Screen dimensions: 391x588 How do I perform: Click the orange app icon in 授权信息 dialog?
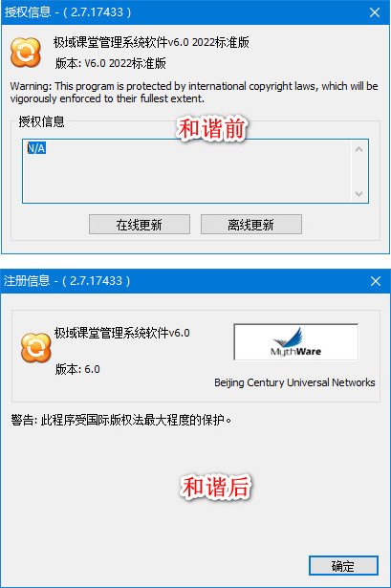coord(26,53)
